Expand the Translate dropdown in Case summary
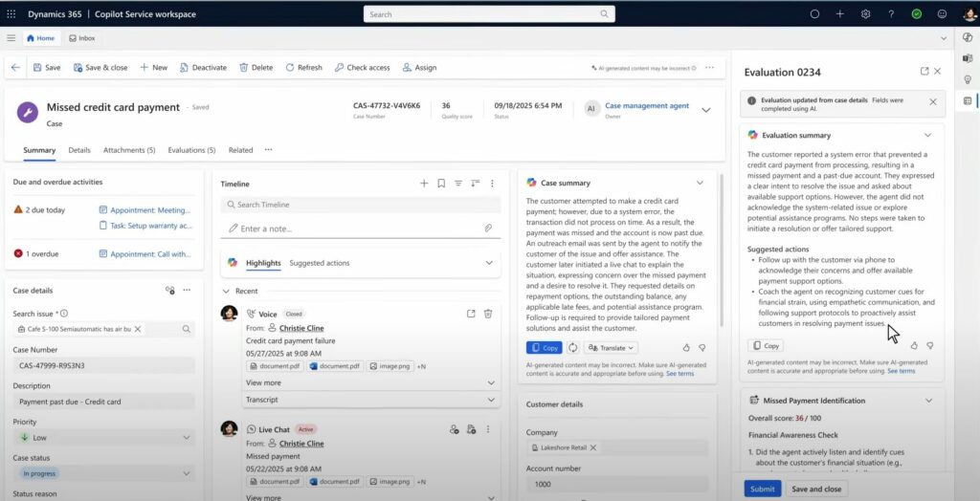This screenshot has height=501, width=980. coord(612,348)
